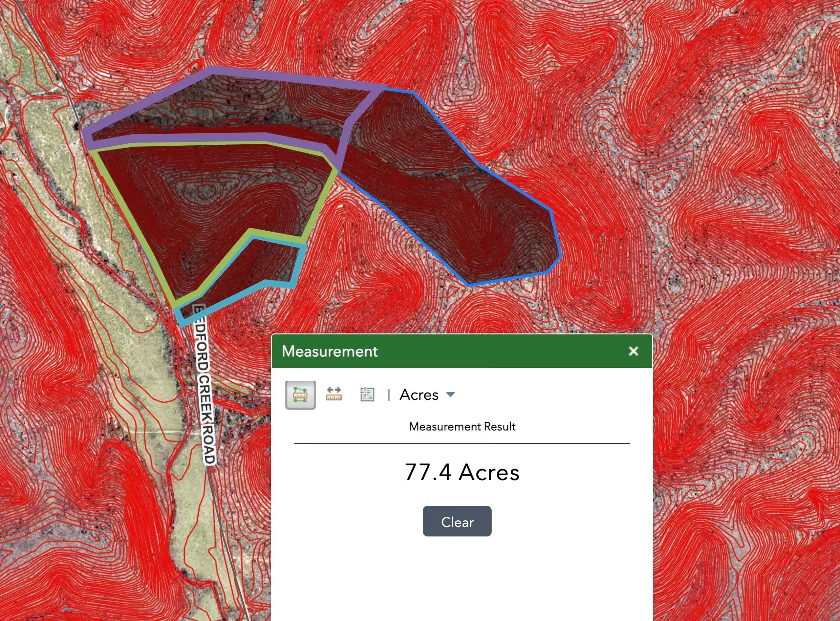
Task: Click the Clear button
Action: click(457, 522)
